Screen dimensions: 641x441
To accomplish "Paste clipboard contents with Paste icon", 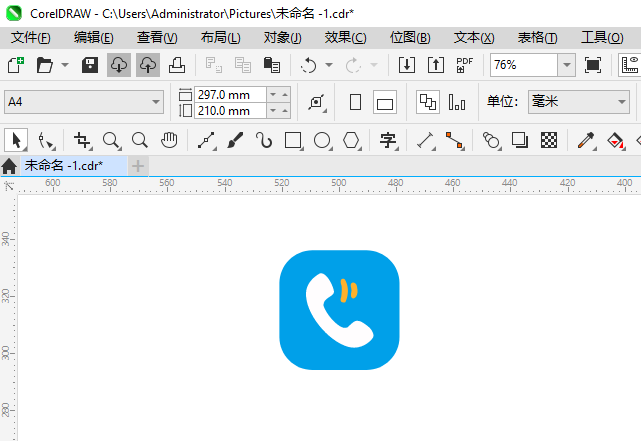I will pos(272,65).
